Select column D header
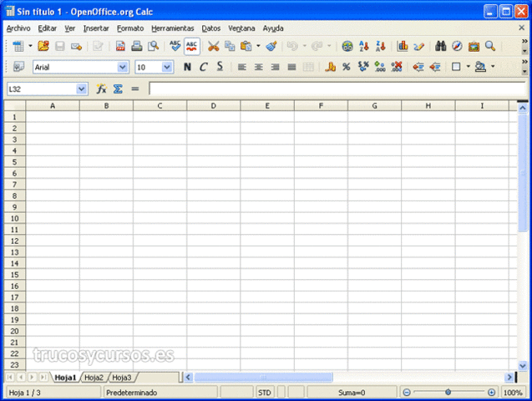The height and width of the screenshot is (401, 532). point(214,106)
